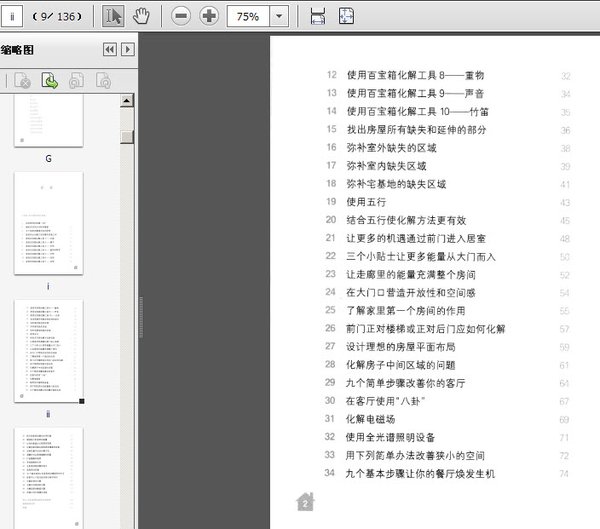Click entry 18 弥补宅基地的缺失区域

(x=448, y=184)
